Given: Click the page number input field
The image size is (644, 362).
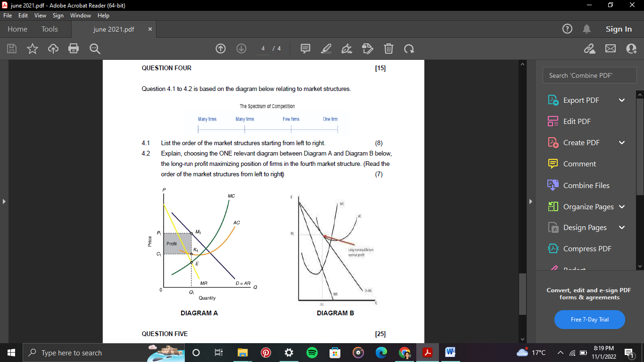Looking at the screenshot, I should coord(263,49).
